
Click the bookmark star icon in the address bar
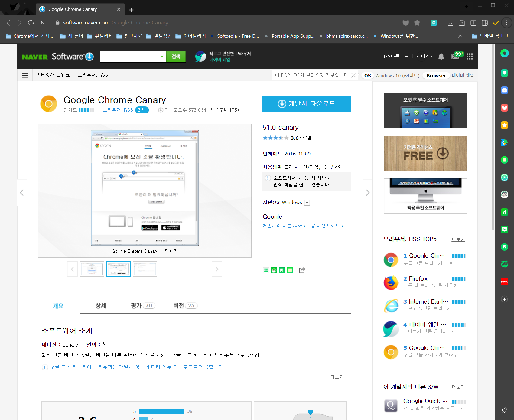[x=417, y=23]
